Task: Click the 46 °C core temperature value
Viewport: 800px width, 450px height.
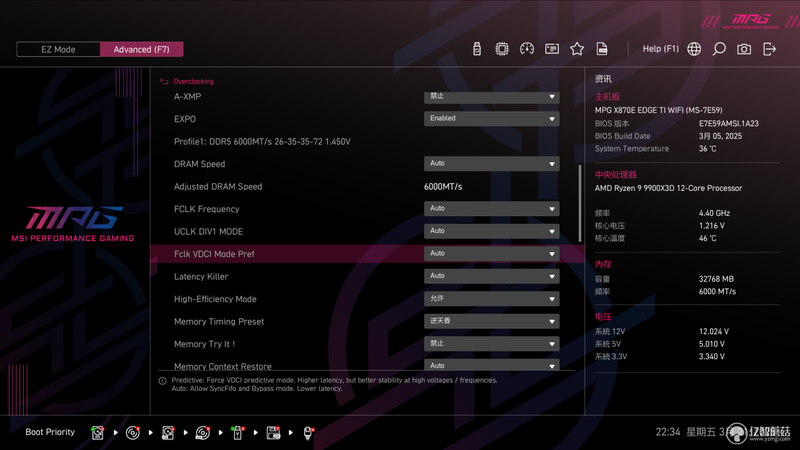Action: [708, 238]
